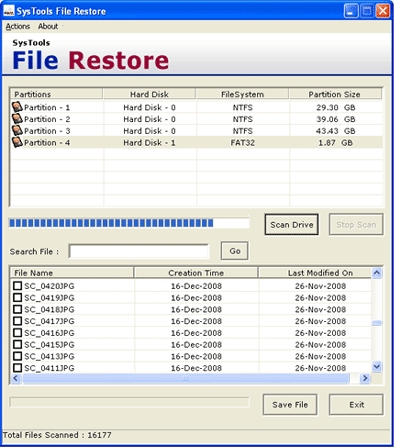Sort by the Partitions column header

[x=56, y=94]
